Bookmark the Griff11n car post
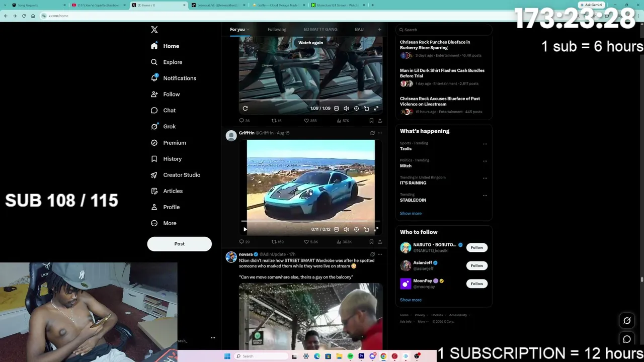644x362 pixels. tap(371, 242)
